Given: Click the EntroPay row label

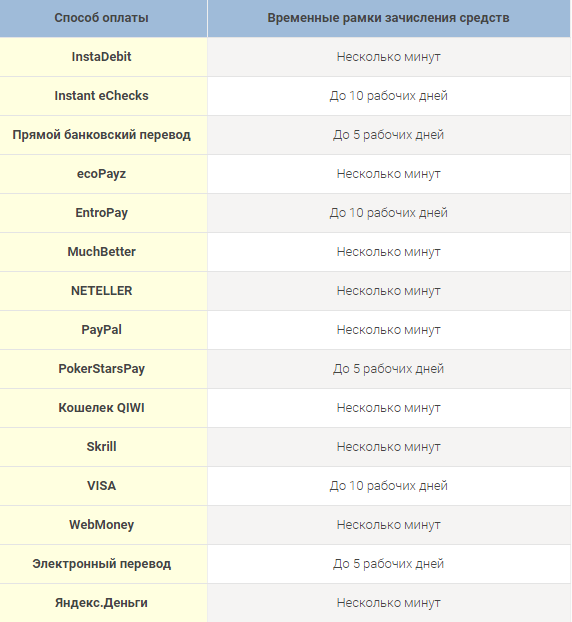Looking at the screenshot, I should point(101,213).
